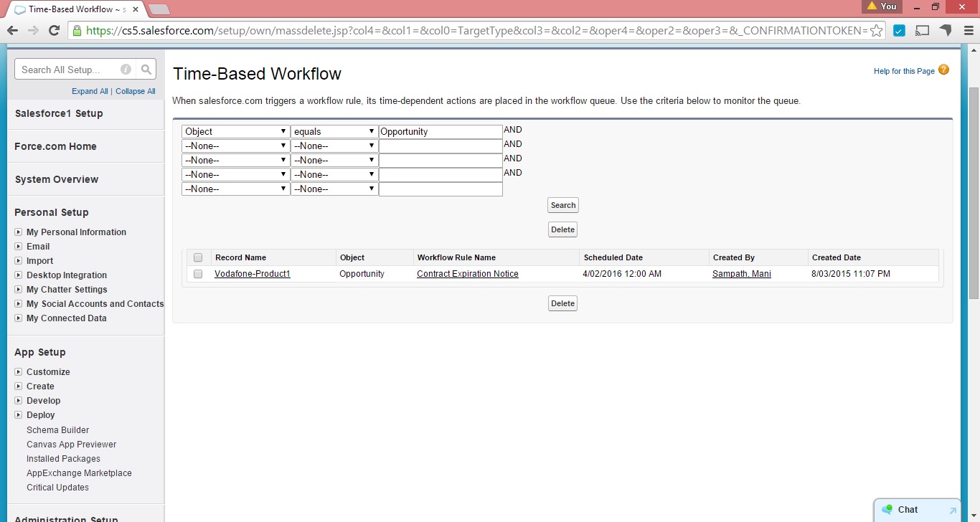The width and height of the screenshot is (980, 522).
Task: Click the info icon in Search All Setup
Action: 126,70
